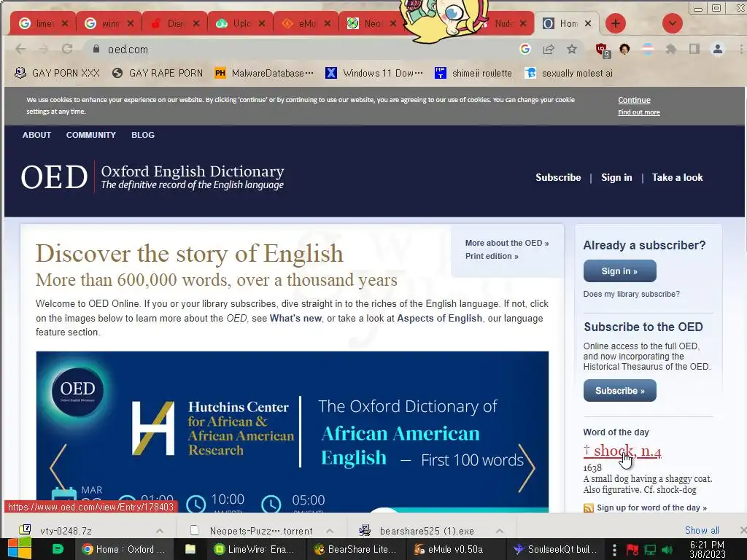747x560 pixels.
Task: Open word of the day 'shock, n.4'
Action: (622, 451)
